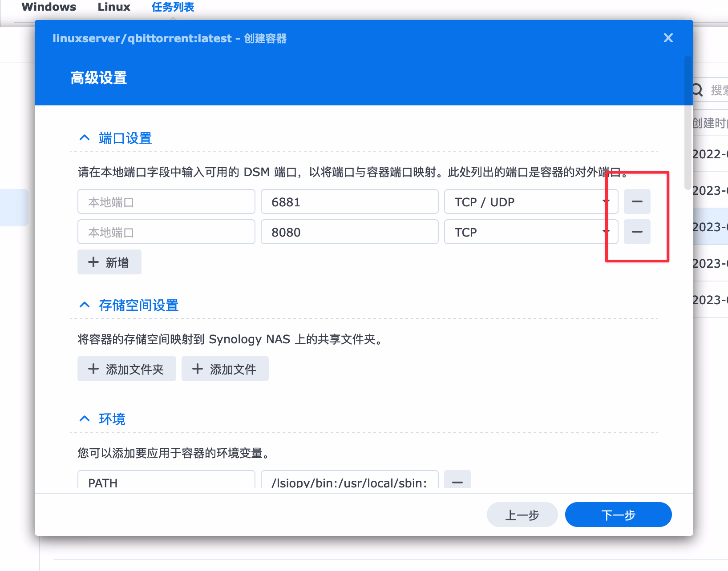Remove the 6881 port mapping row

[637, 201]
